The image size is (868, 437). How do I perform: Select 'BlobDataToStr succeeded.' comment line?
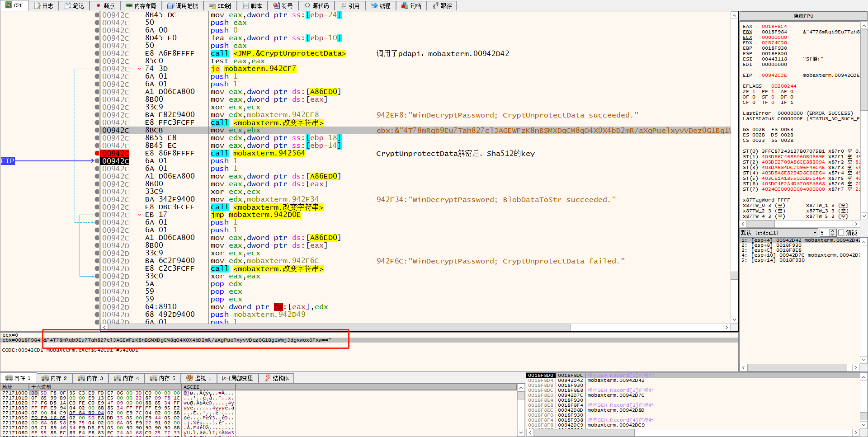(x=496, y=200)
